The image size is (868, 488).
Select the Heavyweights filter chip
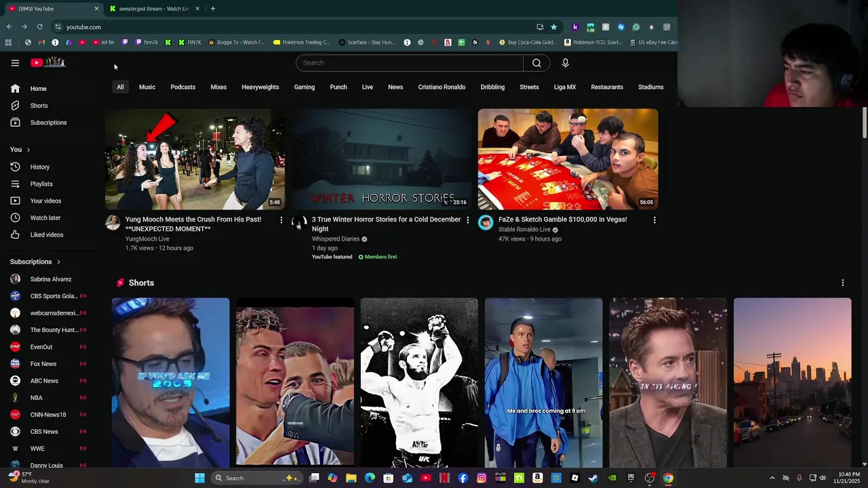[260, 87]
